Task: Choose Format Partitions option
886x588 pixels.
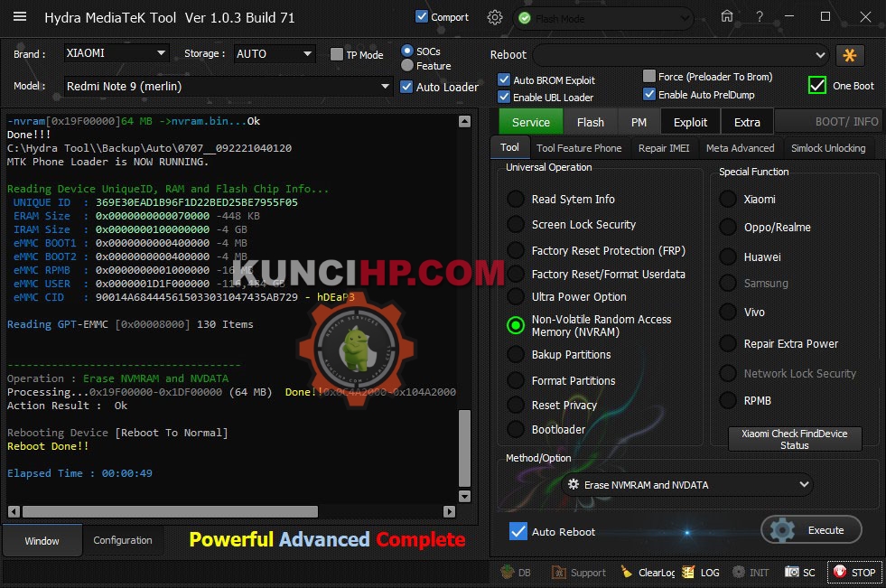Action: click(x=516, y=380)
